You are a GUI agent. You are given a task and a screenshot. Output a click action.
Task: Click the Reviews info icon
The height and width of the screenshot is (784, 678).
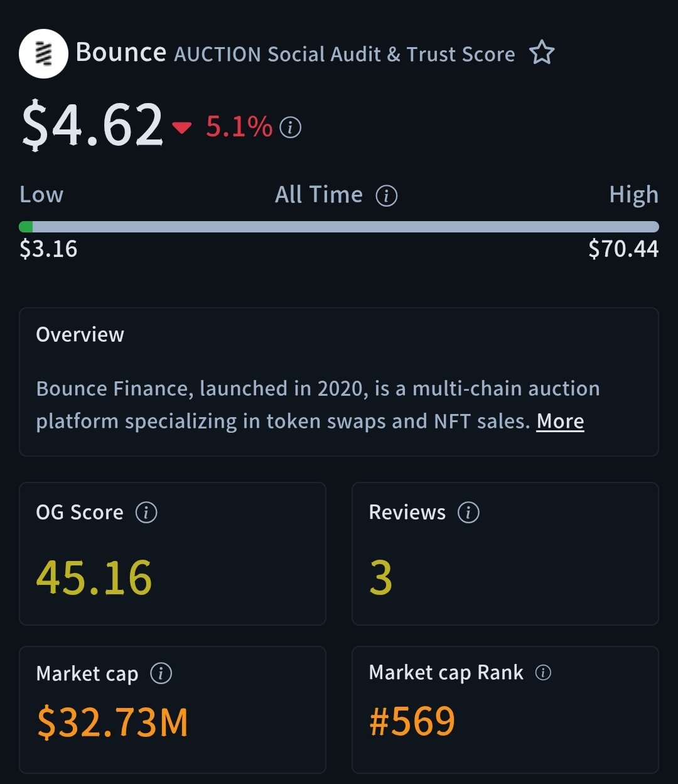click(x=468, y=513)
